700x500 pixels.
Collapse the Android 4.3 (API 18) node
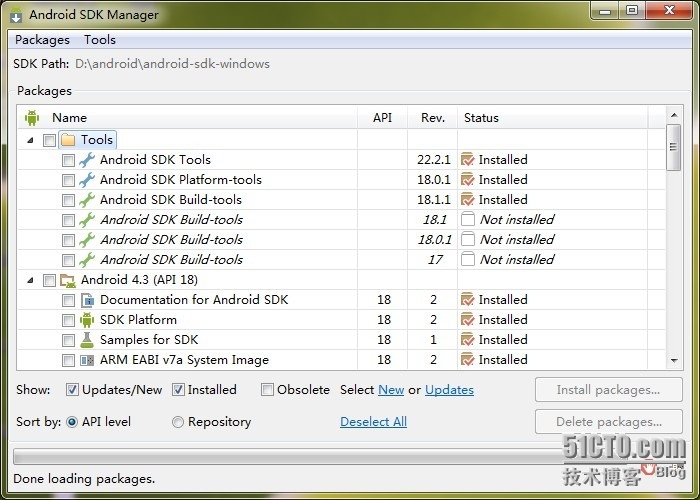click(30, 280)
